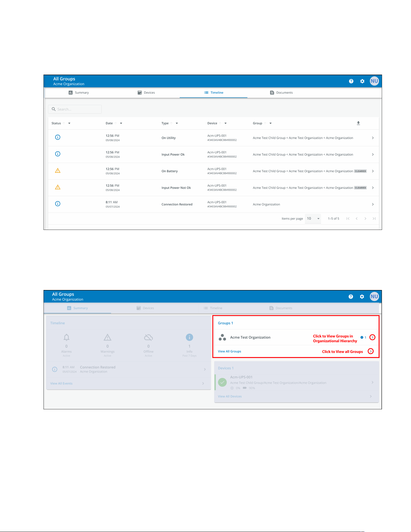The height and width of the screenshot is (532, 411).
Task: Open the Type column filter dropdown
Action: (177, 123)
